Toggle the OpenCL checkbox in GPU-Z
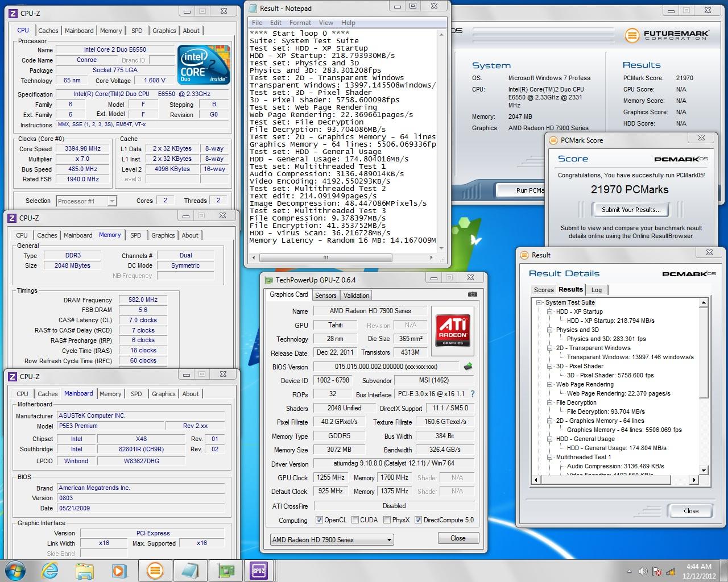This screenshot has height=582, width=728. 319,519
